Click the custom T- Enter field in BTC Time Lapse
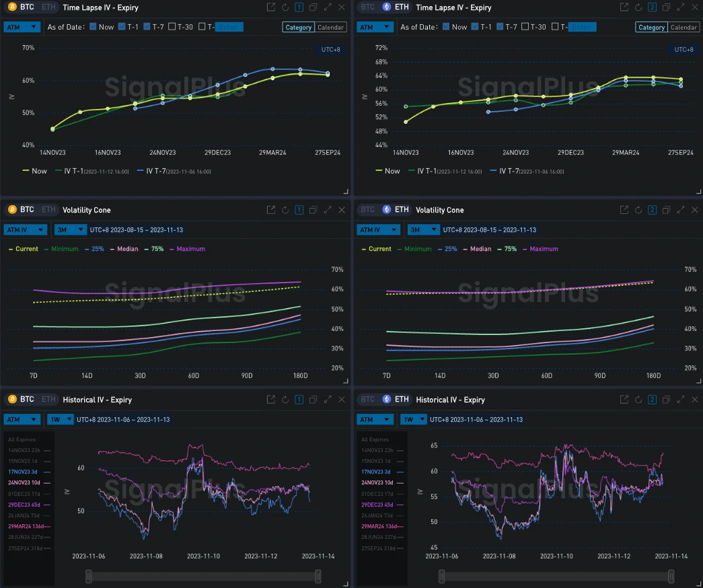703x588 pixels. (x=229, y=27)
